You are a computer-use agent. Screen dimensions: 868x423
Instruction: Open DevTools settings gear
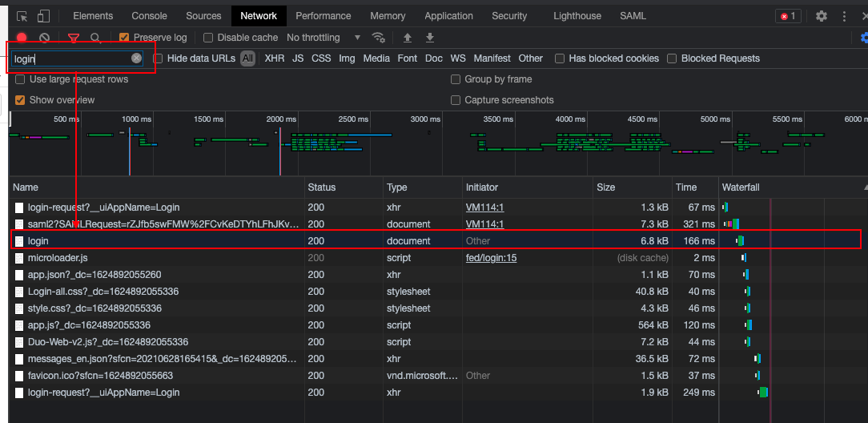(822, 16)
